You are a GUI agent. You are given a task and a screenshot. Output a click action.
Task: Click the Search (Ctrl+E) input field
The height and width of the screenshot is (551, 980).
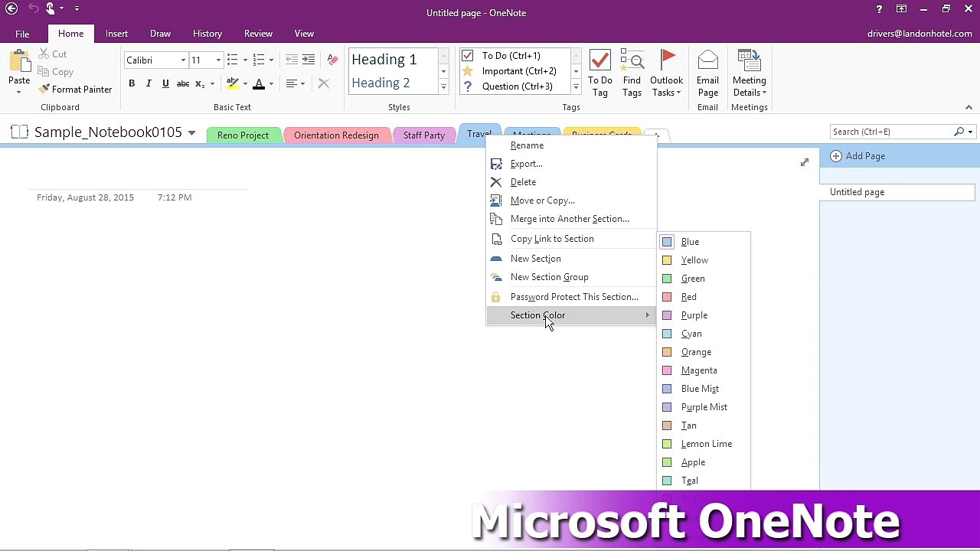click(891, 132)
